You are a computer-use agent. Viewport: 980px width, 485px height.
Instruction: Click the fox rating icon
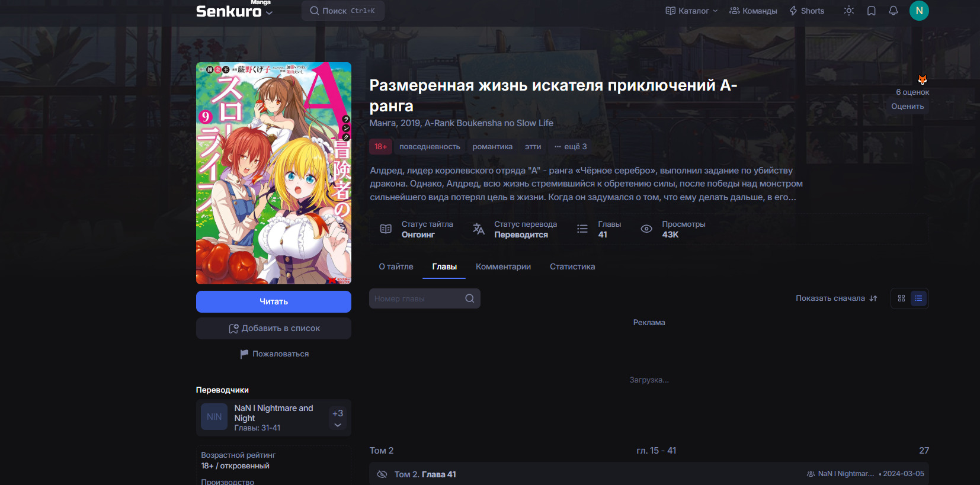[x=922, y=79]
